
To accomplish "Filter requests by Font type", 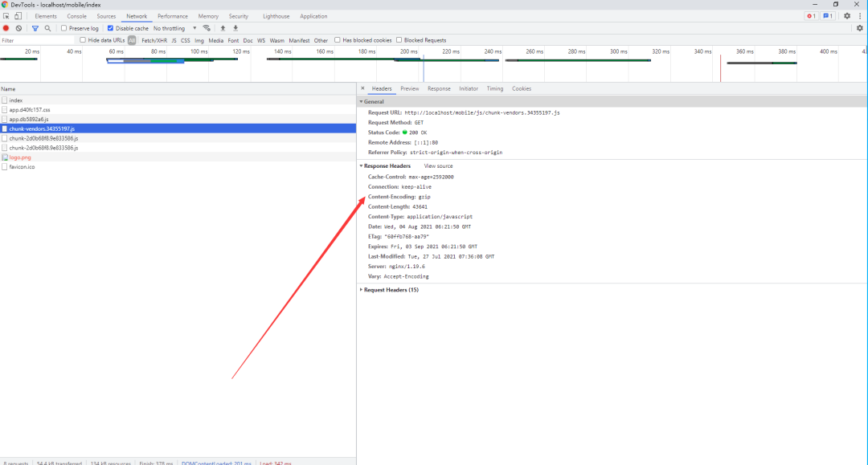I will (233, 40).
